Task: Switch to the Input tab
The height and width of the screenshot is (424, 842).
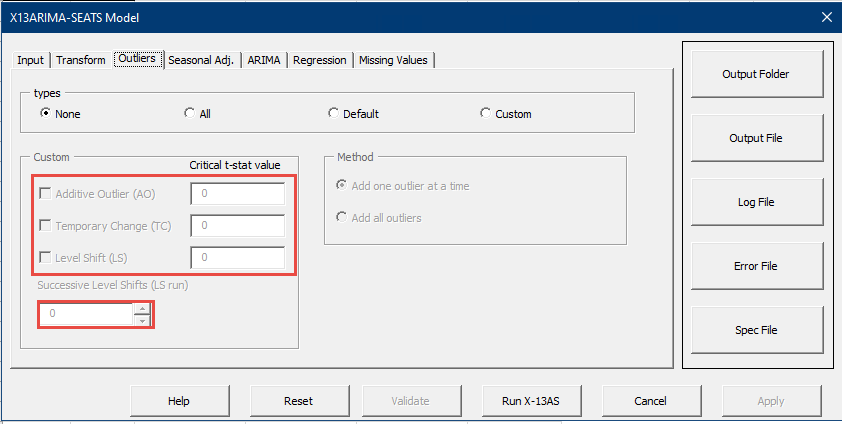Action: [31, 60]
